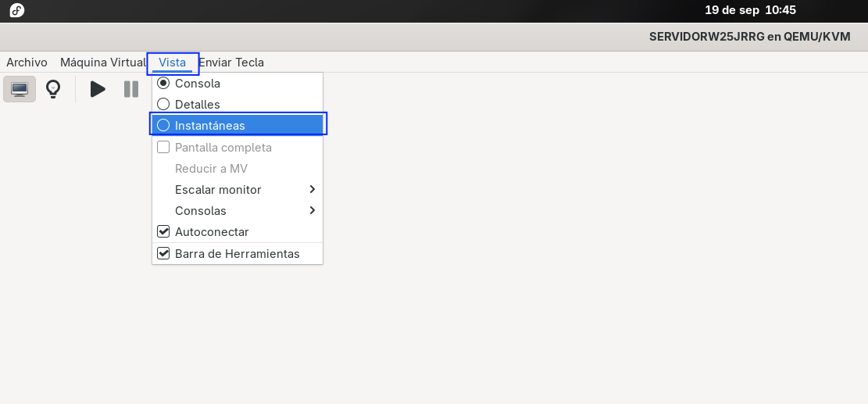Open hardware details lightbulb icon
The height and width of the screenshot is (404, 868).
53,89
